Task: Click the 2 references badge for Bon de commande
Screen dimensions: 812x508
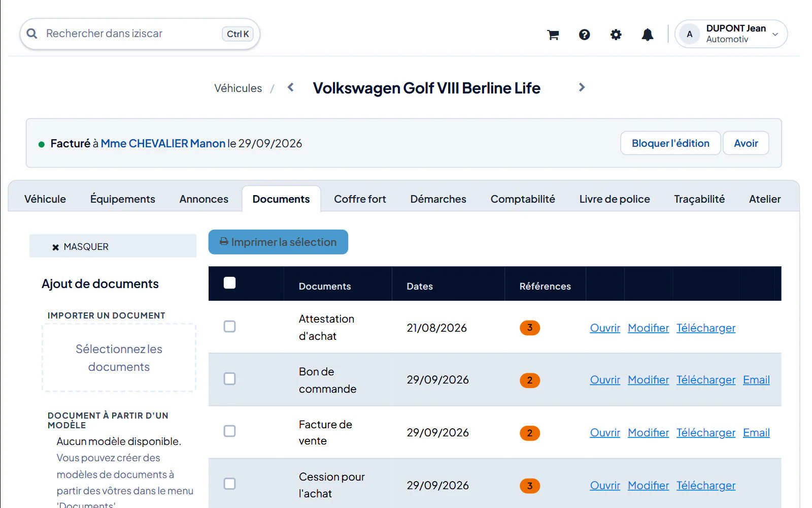Action: pos(530,380)
